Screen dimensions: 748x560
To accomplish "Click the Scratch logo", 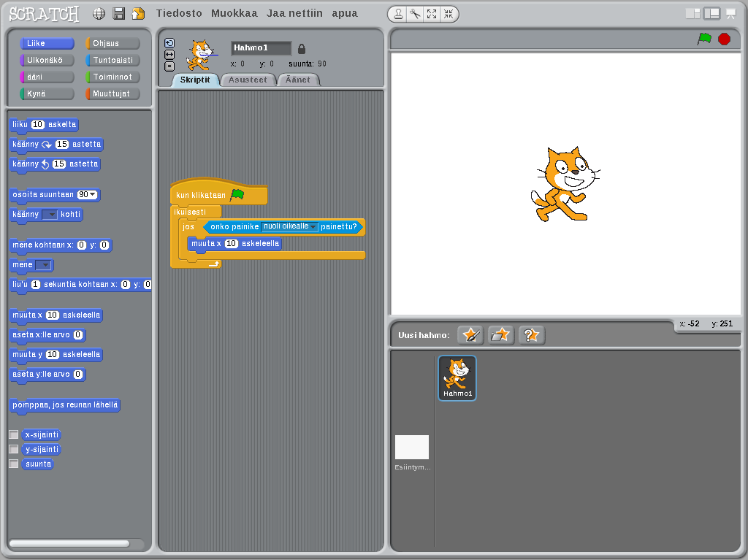I will (x=44, y=15).
